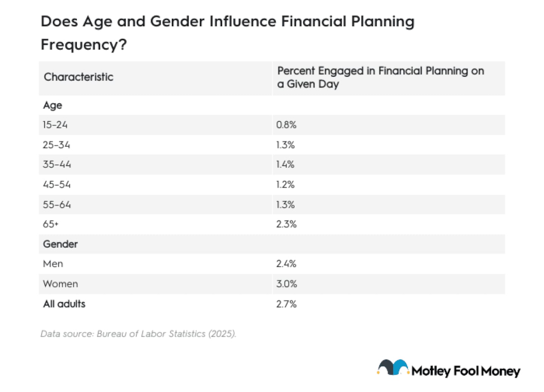This screenshot has width=544, height=392.
Task: Click the Gender section heading
Action: coord(60,244)
